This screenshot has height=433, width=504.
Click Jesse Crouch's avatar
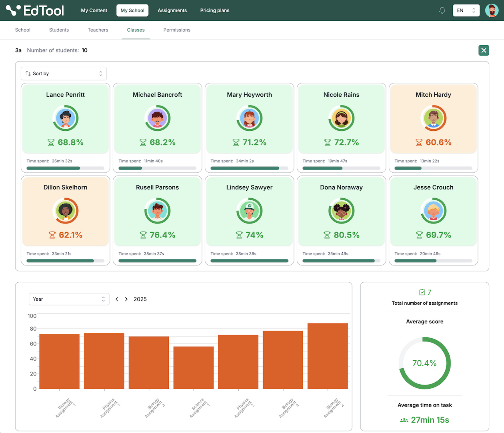(x=434, y=211)
